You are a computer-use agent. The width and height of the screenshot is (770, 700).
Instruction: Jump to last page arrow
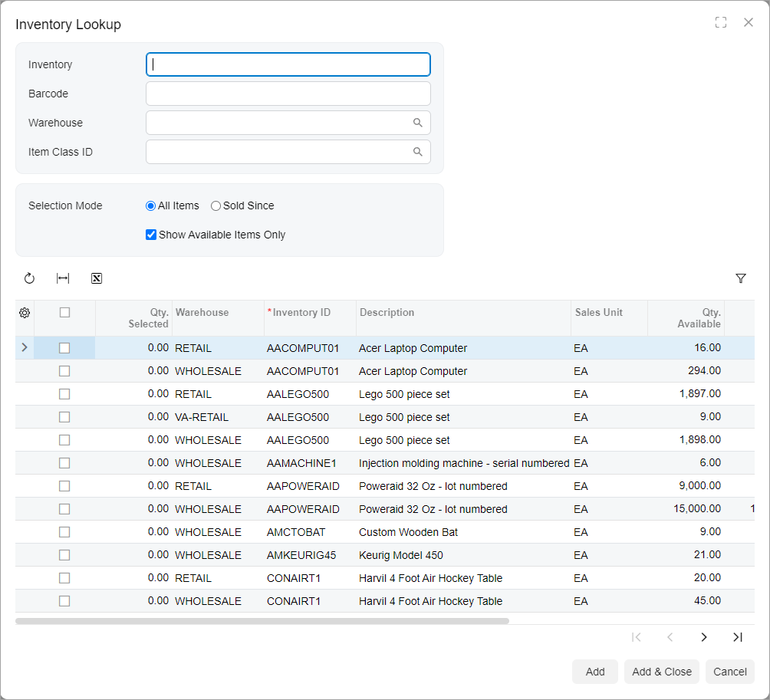click(x=737, y=637)
